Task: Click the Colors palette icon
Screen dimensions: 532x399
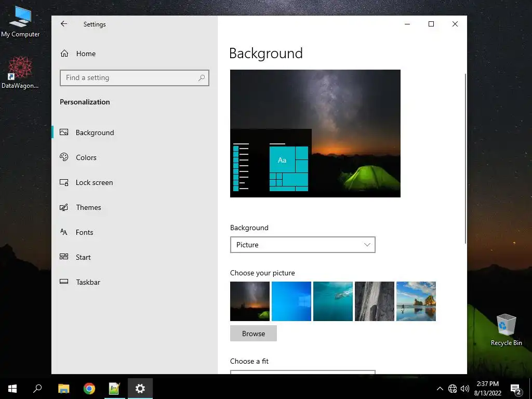Action: click(64, 157)
